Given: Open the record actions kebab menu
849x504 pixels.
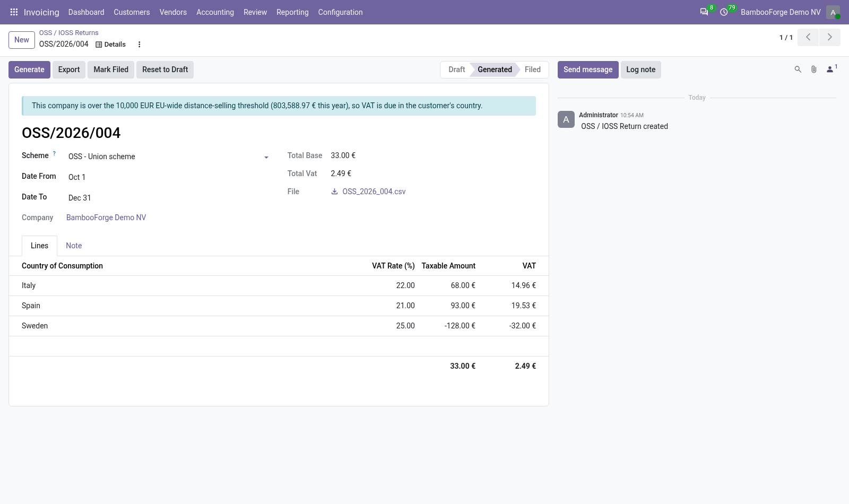Looking at the screenshot, I should [x=140, y=45].
